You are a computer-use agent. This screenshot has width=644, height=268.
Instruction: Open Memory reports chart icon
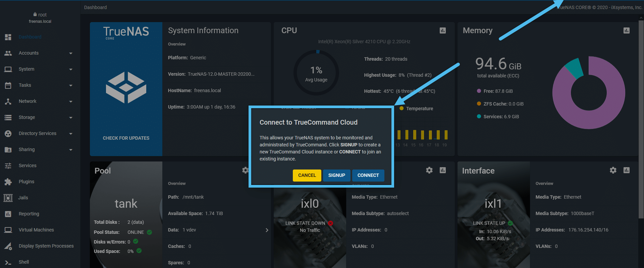(x=627, y=30)
